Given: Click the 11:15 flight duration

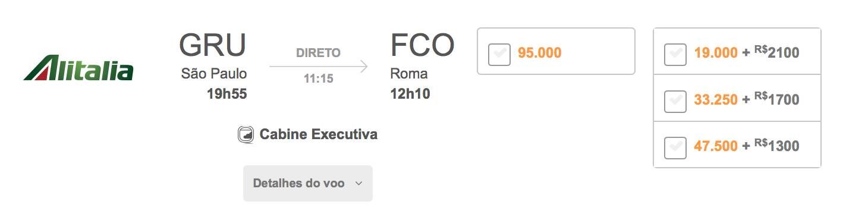Looking at the screenshot, I should coord(319,78).
